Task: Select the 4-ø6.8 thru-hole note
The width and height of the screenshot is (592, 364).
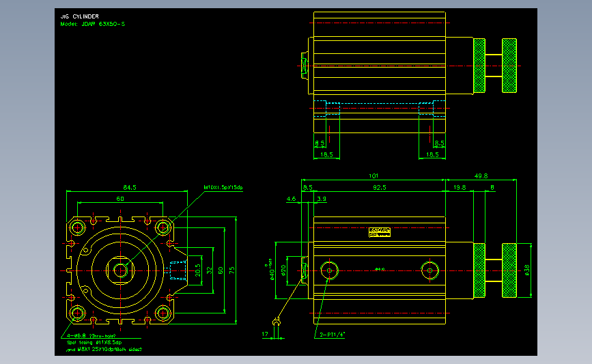Action: tap(91, 335)
